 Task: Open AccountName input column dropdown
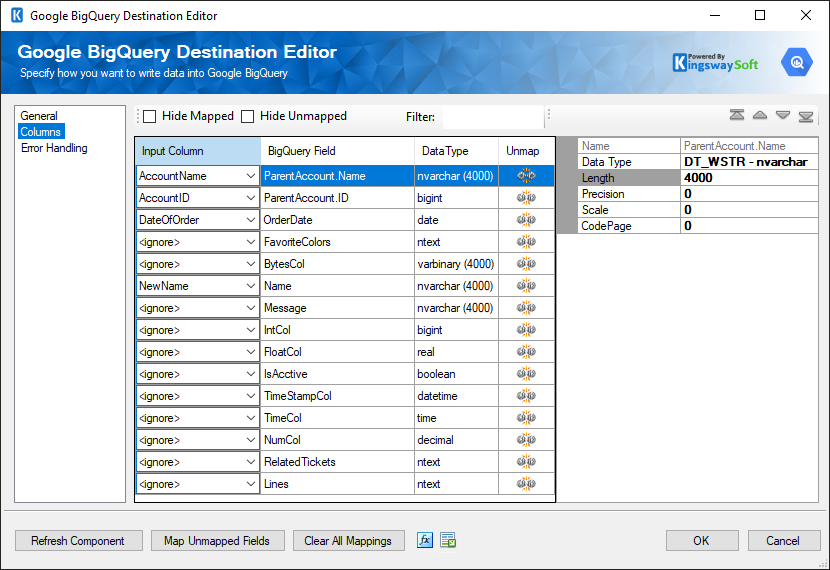pyautogui.click(x=251, y=176)
